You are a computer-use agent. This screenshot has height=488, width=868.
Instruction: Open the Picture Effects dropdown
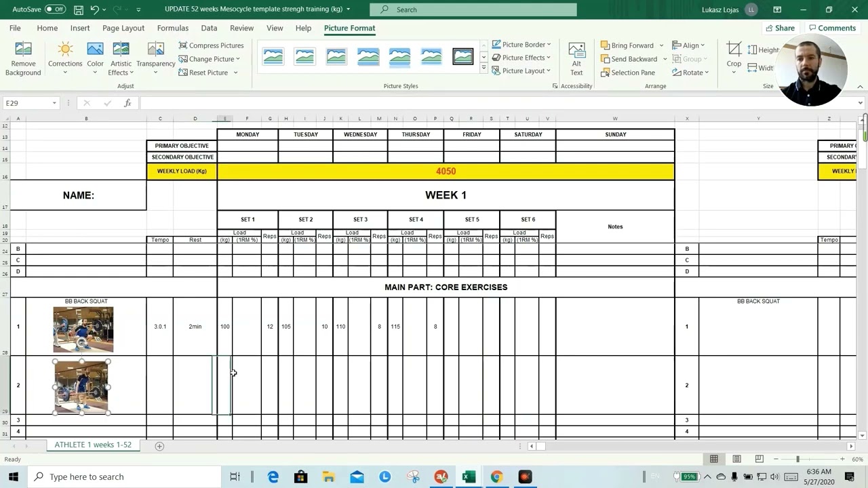(x=521, y=58)
